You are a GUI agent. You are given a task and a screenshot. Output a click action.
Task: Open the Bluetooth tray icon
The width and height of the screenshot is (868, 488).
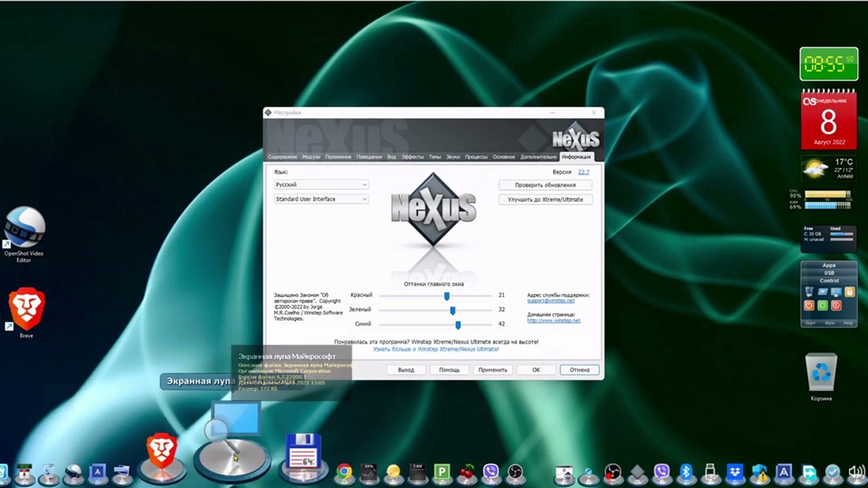pyautogui.click(x=686, y=472)
